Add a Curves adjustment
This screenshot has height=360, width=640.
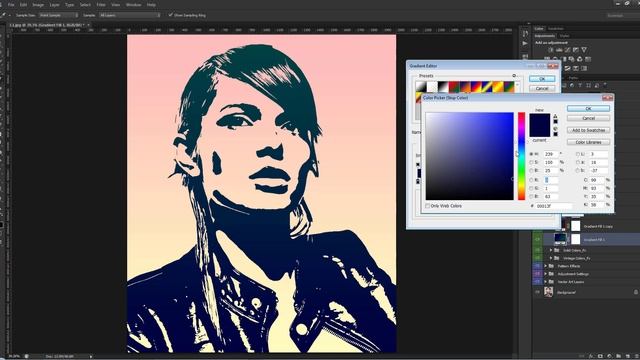[x=567, y=50]
